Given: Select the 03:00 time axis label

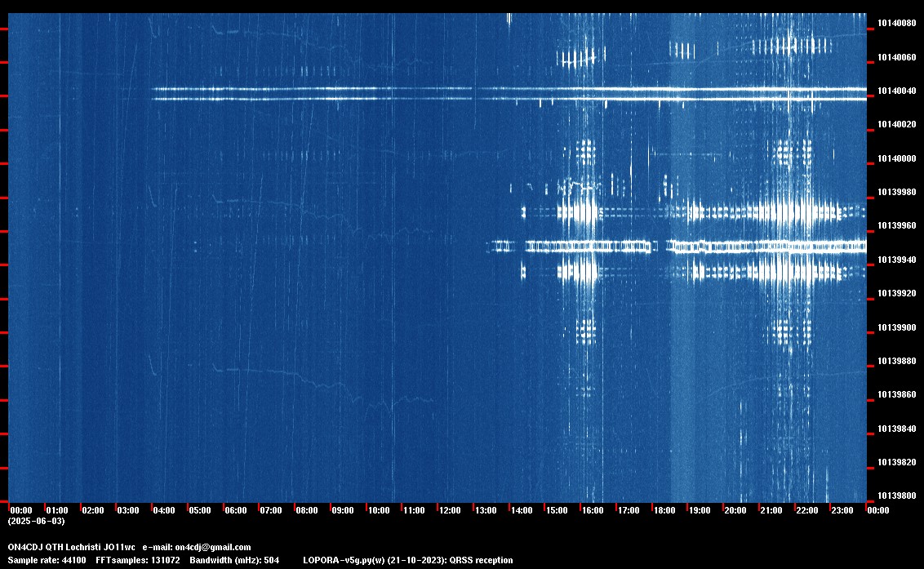Looking at the screenshot, I should coord(128,510).
